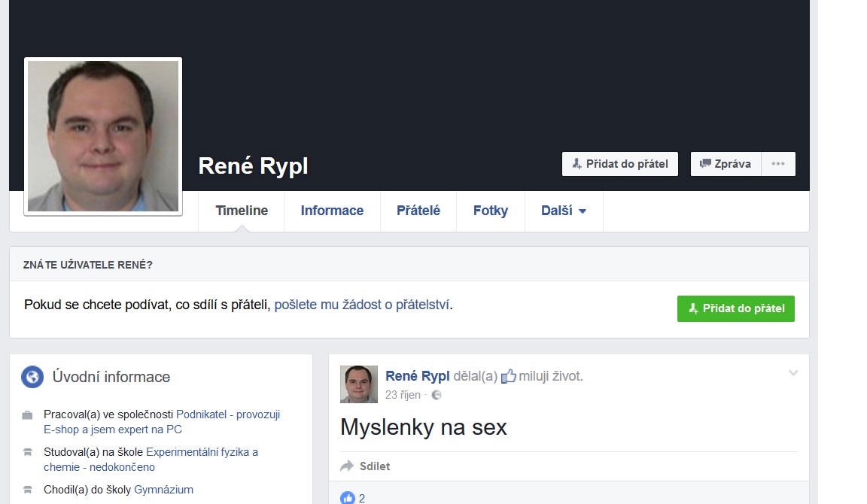Image resolution: width=867 pixels, height=504 pixels.
Task: Switch to the Informace tab
Action: click(332, 211)
